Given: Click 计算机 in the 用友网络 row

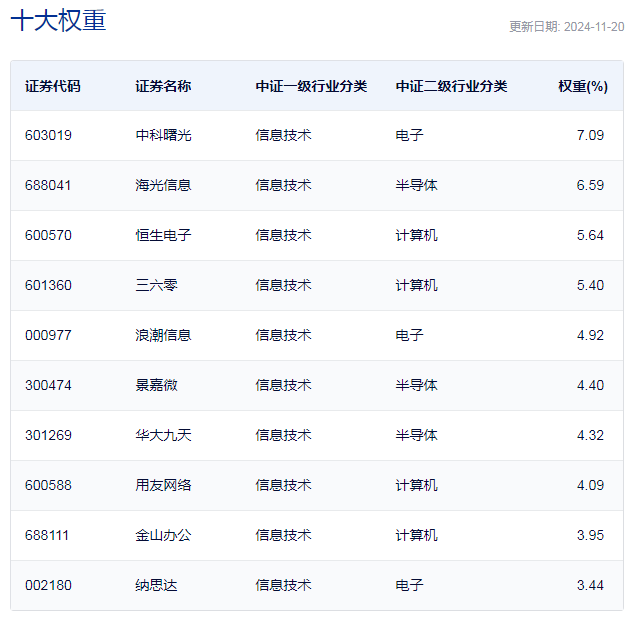Looking at the screenshot, I should (x=417, y=485).
